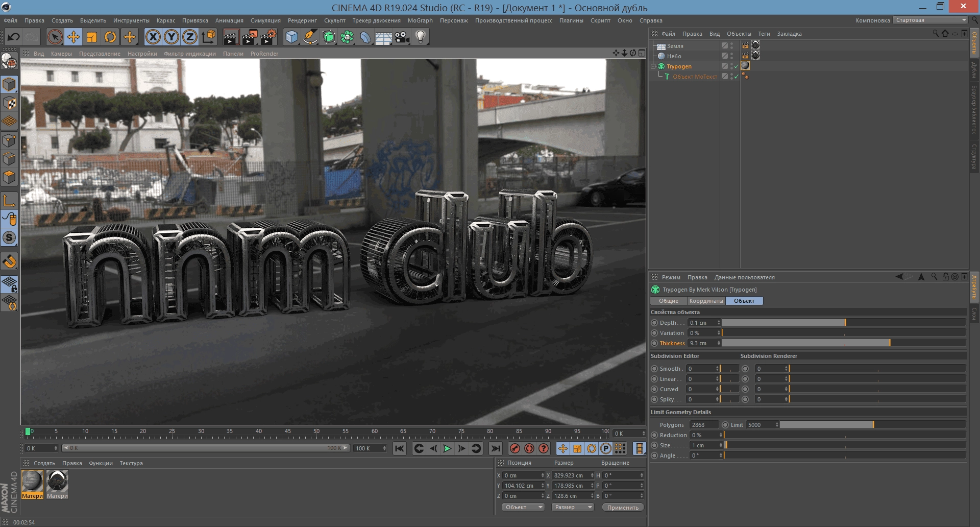Activate the Rotate tool
This screenshot has width=980, height=527.
pos(110,37)
